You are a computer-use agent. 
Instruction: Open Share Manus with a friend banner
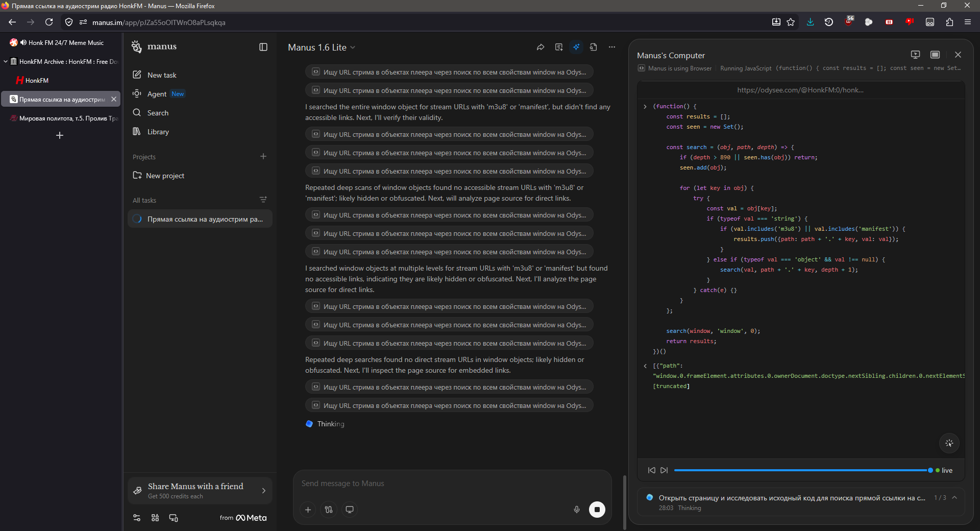click(x=200, y=491)
